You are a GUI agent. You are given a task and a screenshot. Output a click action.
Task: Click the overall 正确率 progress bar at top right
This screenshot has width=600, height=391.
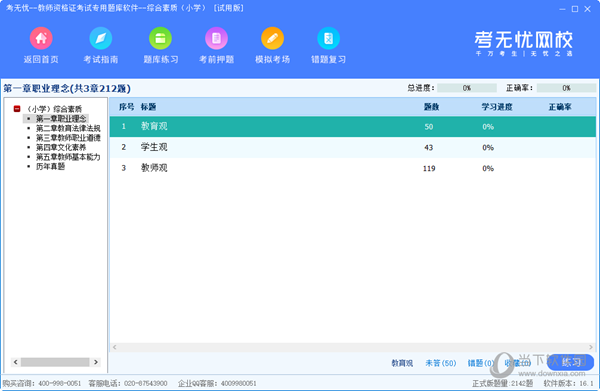566,88
